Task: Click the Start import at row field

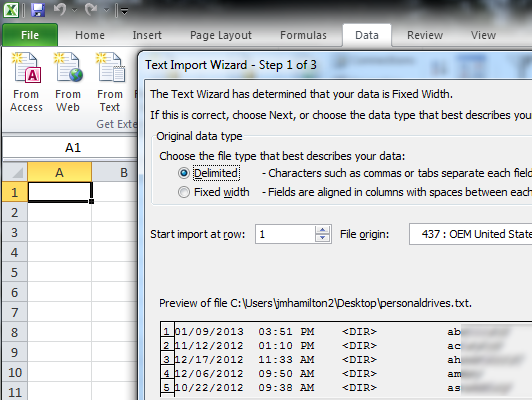Action: point(285,234)
